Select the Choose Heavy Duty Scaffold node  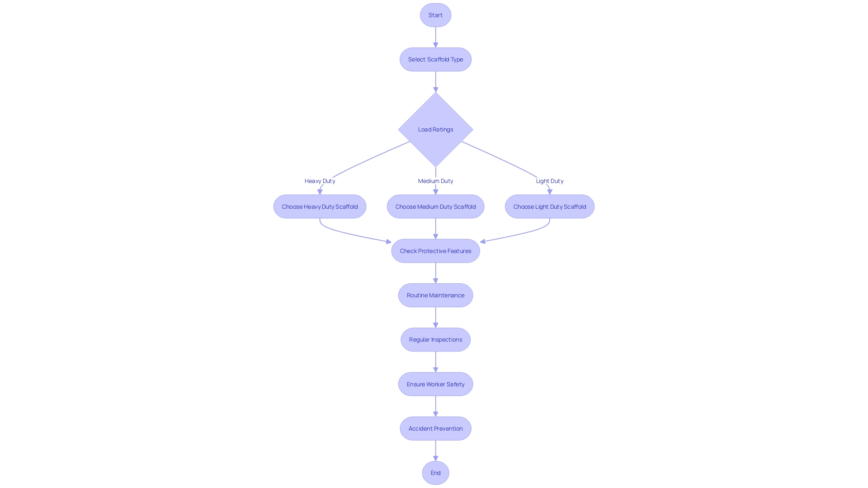tap(320, 206)
